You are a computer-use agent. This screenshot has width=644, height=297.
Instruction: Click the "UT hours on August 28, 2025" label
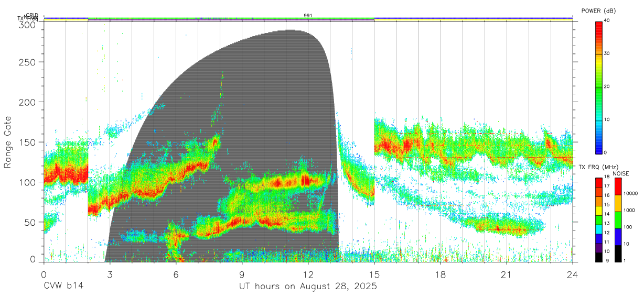click(x=308, y=287)
